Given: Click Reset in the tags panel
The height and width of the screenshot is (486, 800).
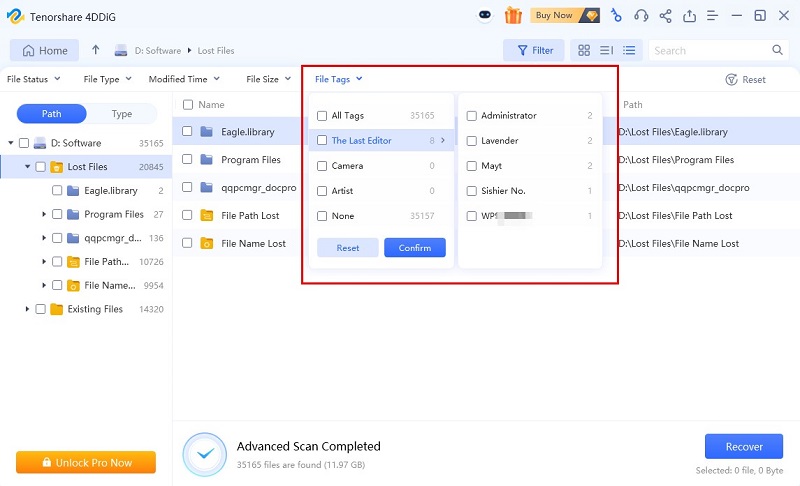Looking at the screenshot, I should pyautogui.click(x=347, y=248).
